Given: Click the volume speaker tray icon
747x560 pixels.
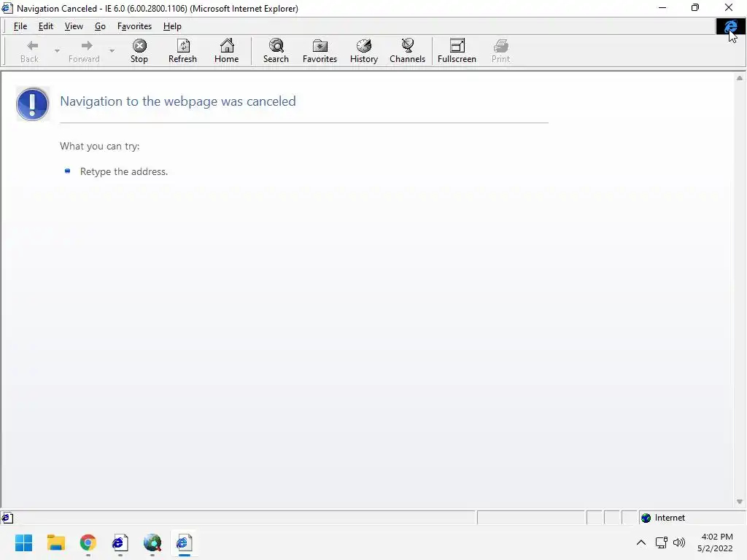Looking at the screenshot, I should [x=679, y=542].
